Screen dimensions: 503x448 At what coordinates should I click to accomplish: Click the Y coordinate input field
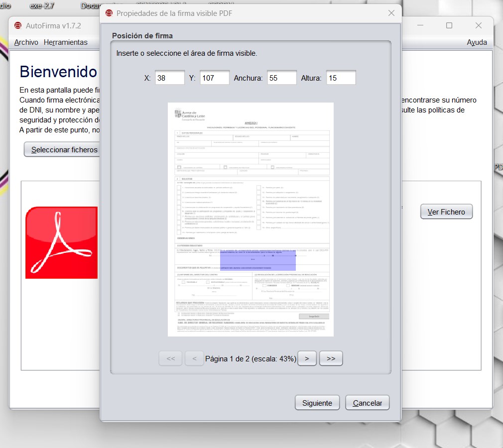214,78
